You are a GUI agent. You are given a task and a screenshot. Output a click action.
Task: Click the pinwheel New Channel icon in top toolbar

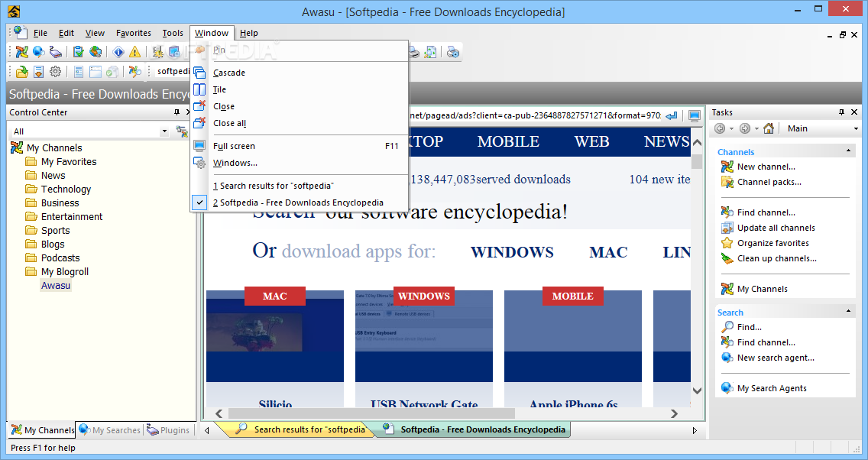click(21, 52)
